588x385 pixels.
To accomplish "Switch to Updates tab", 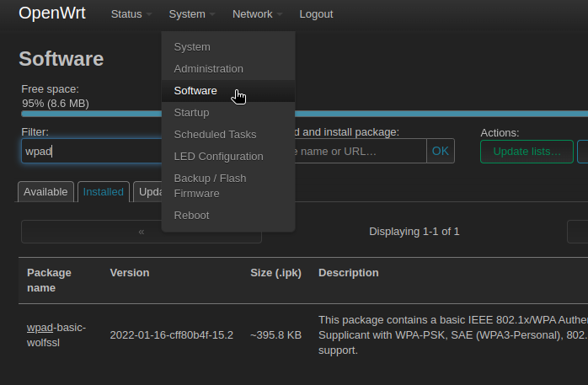I will pyautogui.click(x=148, y=192).
